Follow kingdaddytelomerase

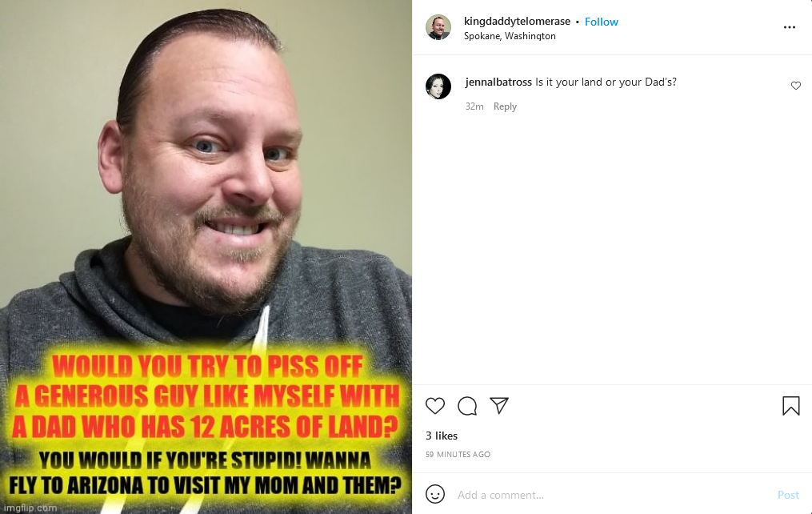tap(602, 22)
